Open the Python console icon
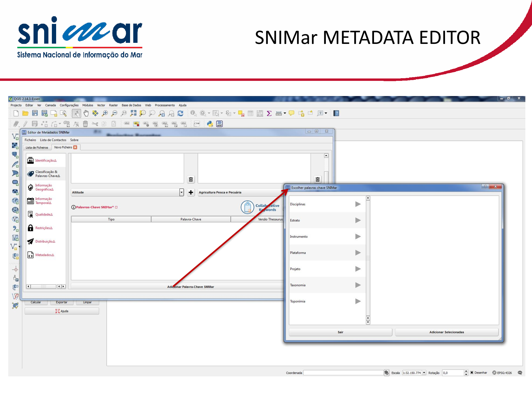 210,124
